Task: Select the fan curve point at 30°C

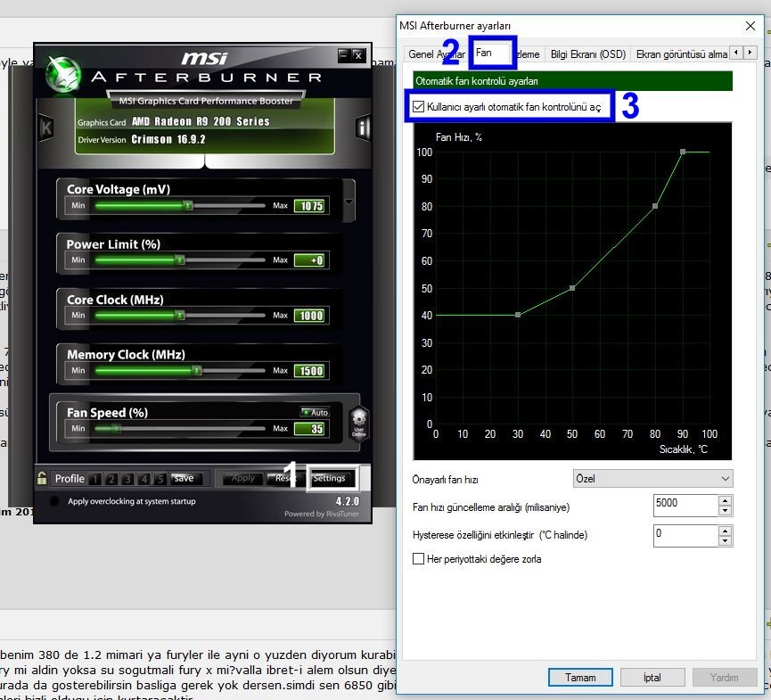Action: tap(518, 315)
